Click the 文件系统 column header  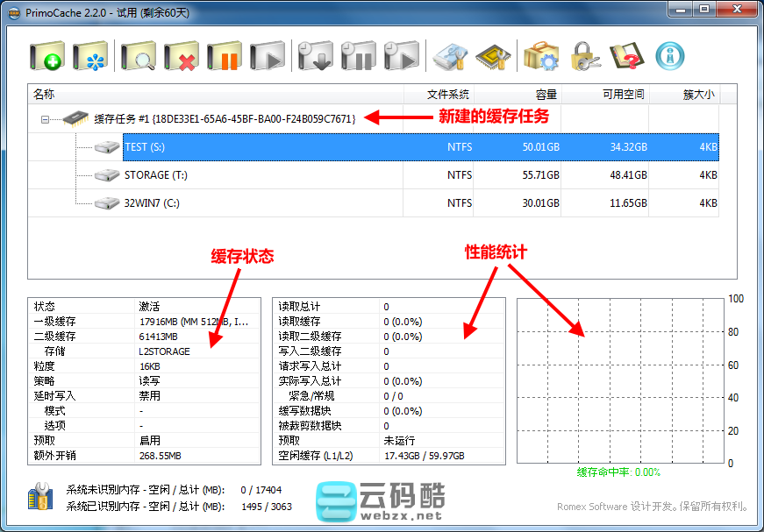pos(447,94)
